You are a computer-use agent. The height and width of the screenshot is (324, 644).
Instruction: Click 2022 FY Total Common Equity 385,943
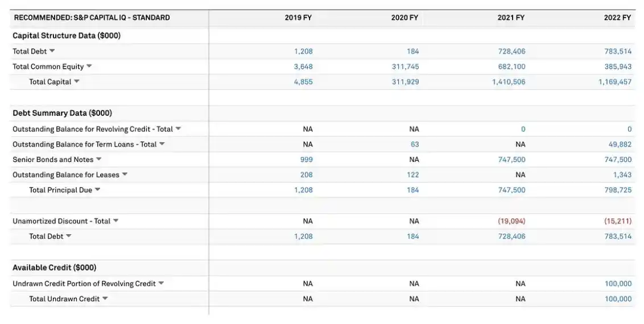point(618,67)
